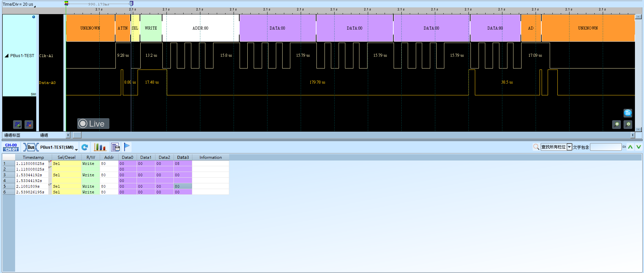Screen dimensions: 644x273
Task: Find previous match with green up arrow
Action: point(631,147)
